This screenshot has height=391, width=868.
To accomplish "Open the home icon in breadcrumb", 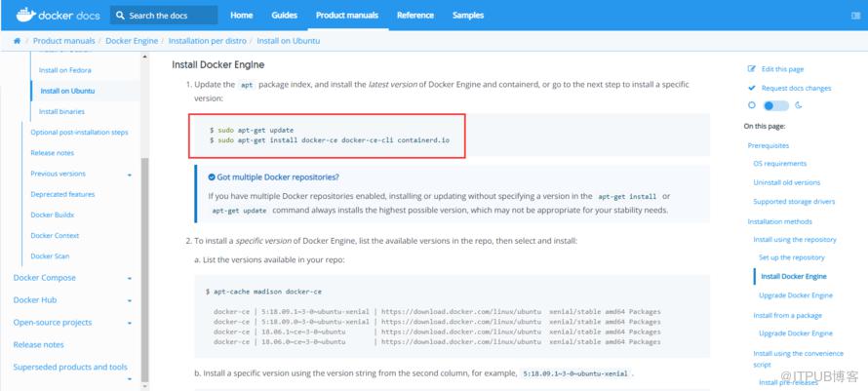I will coord(18,41).
